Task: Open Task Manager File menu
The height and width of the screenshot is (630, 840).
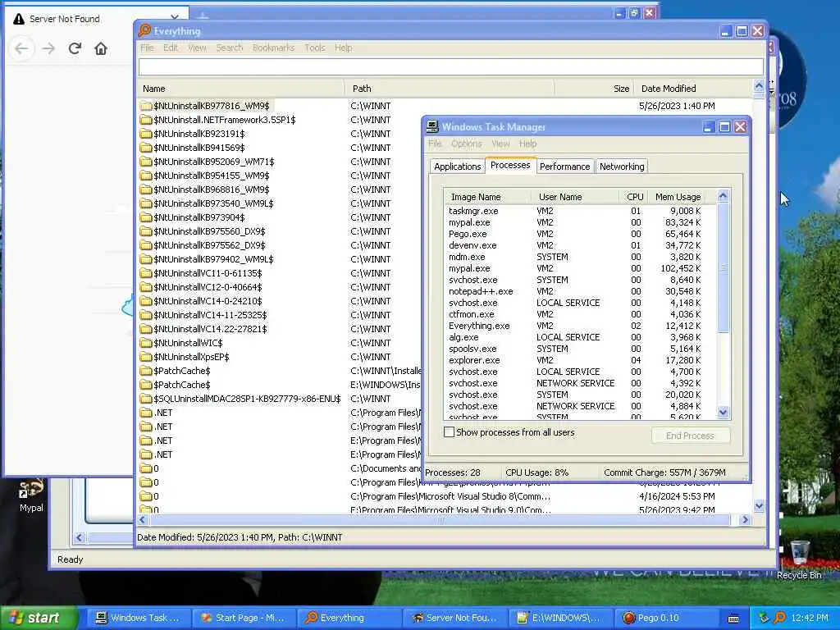Action: click(435, 144)
